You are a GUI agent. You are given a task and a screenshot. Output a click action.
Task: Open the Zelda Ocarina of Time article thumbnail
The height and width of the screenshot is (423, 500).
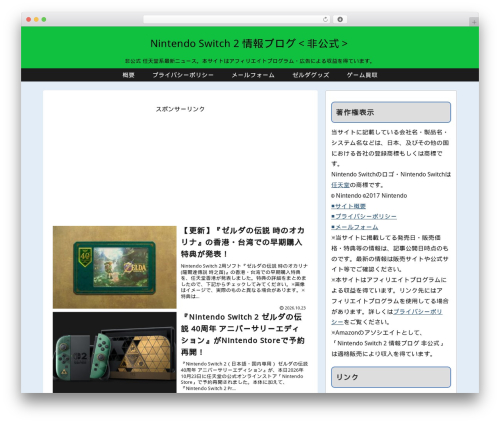coord(115,267)
